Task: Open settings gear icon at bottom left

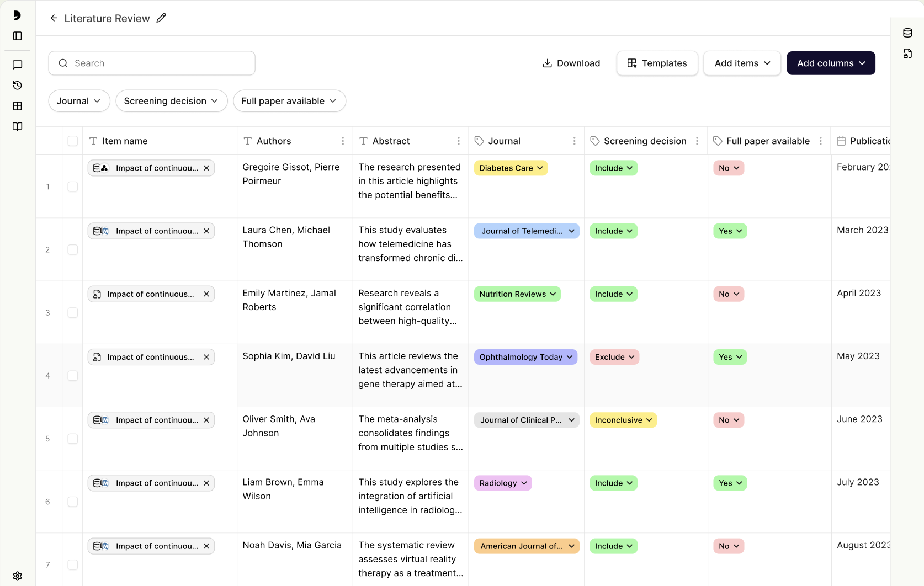Action: coord(18,576)
